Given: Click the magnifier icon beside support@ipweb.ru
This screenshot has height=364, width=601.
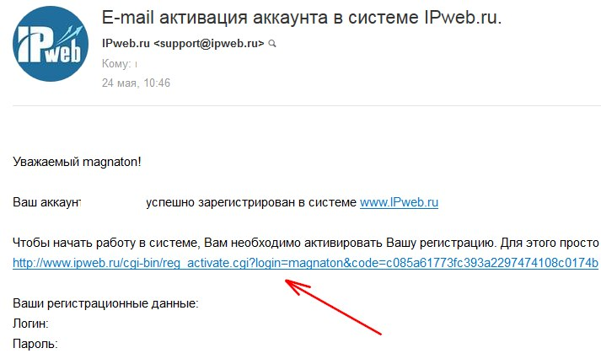Looking at the screenshot, I should [x=272, y=44].
